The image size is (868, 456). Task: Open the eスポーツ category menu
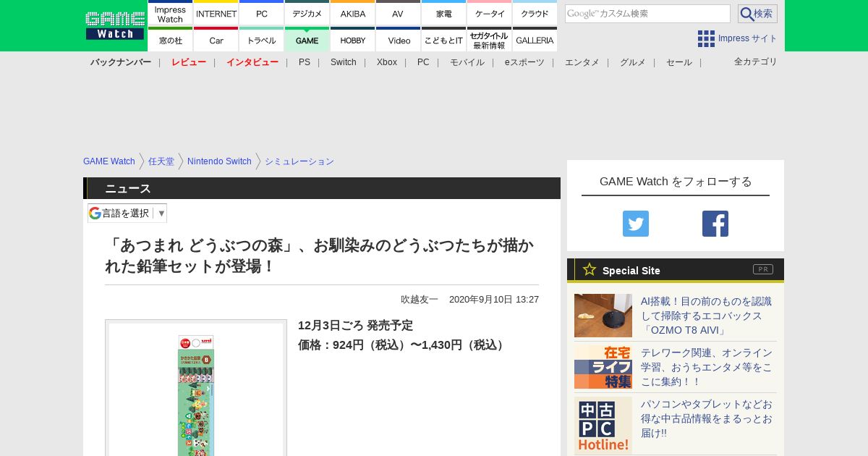pos(524,62)
